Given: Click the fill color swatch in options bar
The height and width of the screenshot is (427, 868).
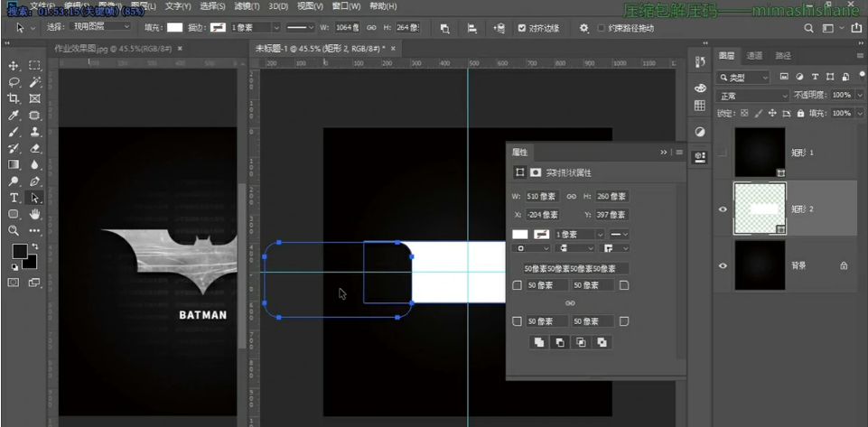Looking at the screenshot, I should (x=175, y=28).
